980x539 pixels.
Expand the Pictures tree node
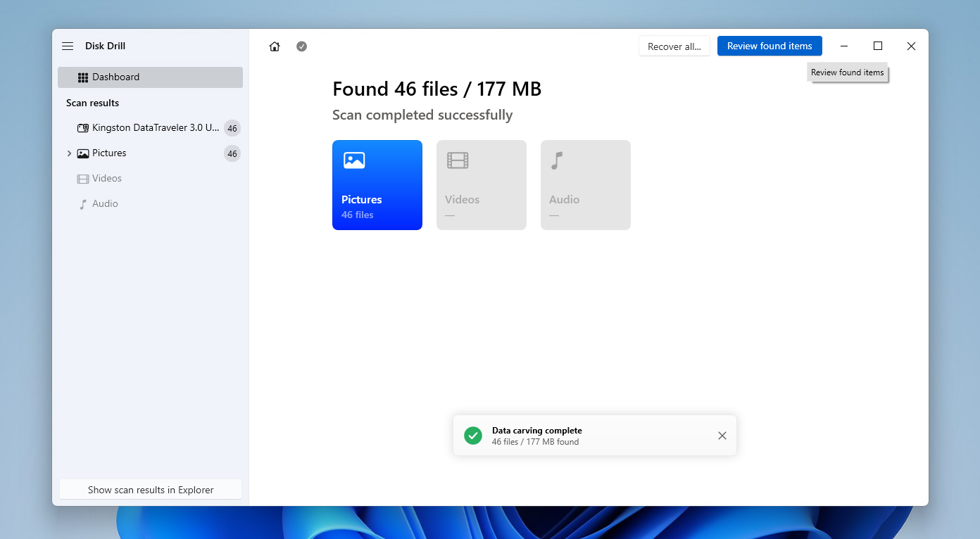[x=69, y=153]
